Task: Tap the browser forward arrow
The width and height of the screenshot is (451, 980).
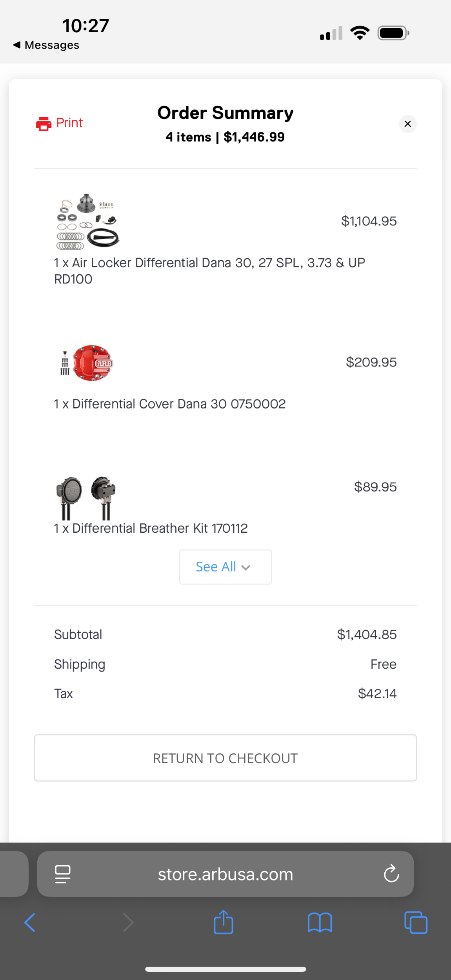Action: coord(128,922)
